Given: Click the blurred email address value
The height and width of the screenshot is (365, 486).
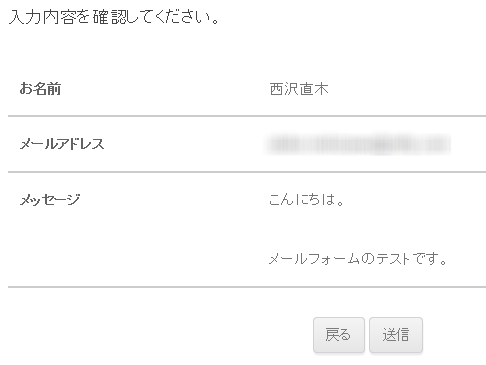Looking at the screenshot, I should click(358, 144).
